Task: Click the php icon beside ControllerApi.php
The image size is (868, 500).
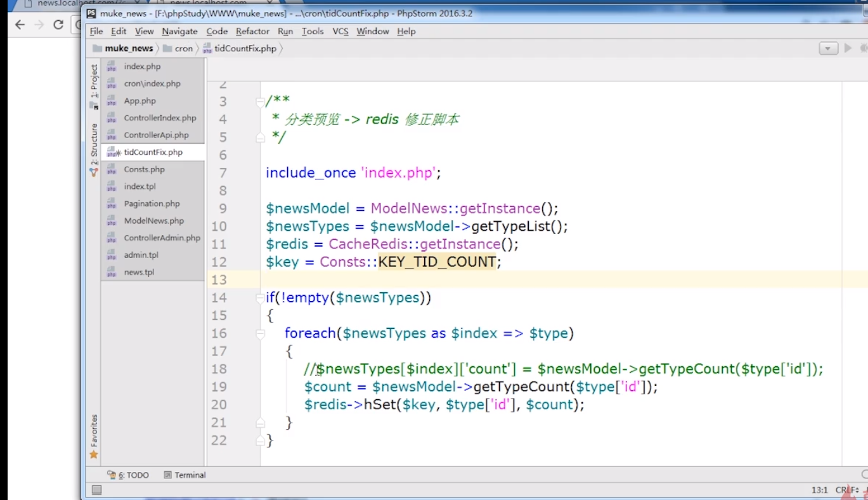Action: click(x=112, y=135)
